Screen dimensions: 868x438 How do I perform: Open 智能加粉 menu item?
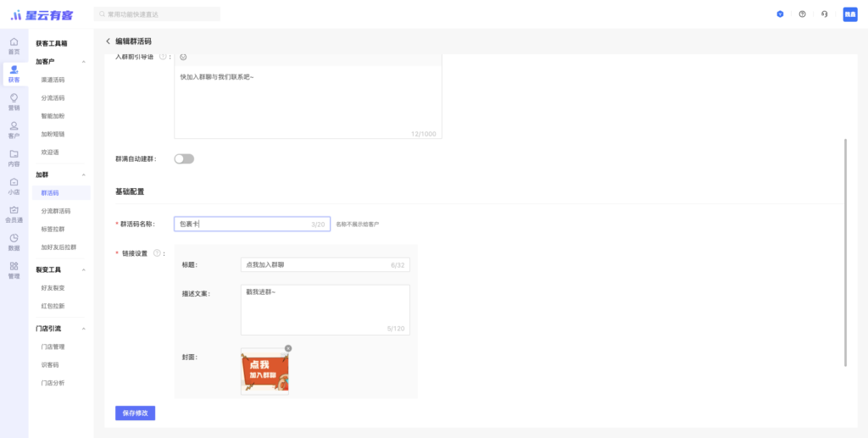53,116
